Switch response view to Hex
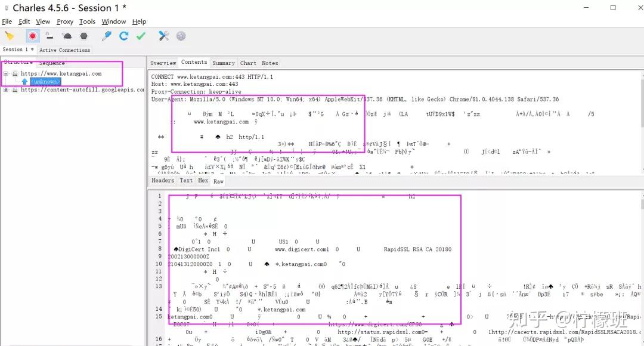The height and width of the screenshot is (346, 644). (203, 180)
